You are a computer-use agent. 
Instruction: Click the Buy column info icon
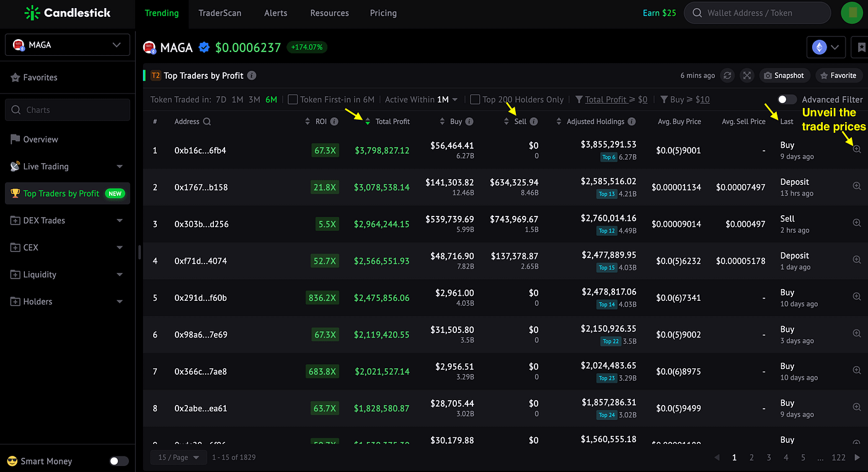pos(469,122)
